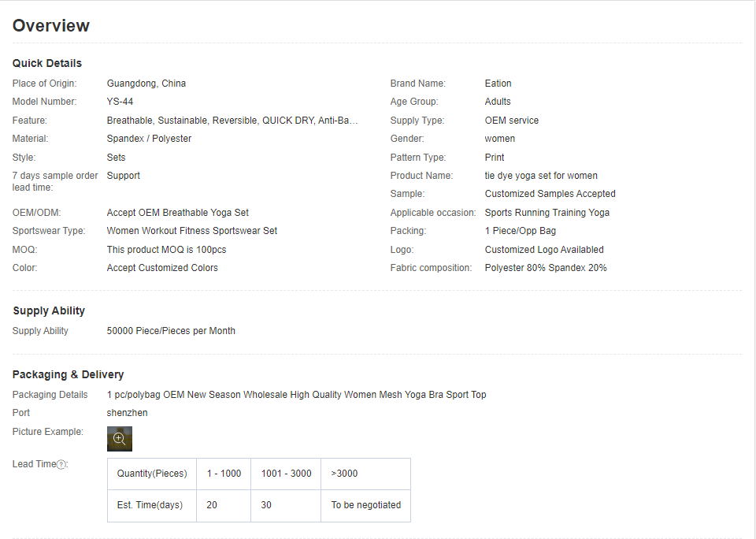756x539 pixels.
Task: Click 'Women Workout Fitness Sportswear Set' value
Action: tap(192, 231)
